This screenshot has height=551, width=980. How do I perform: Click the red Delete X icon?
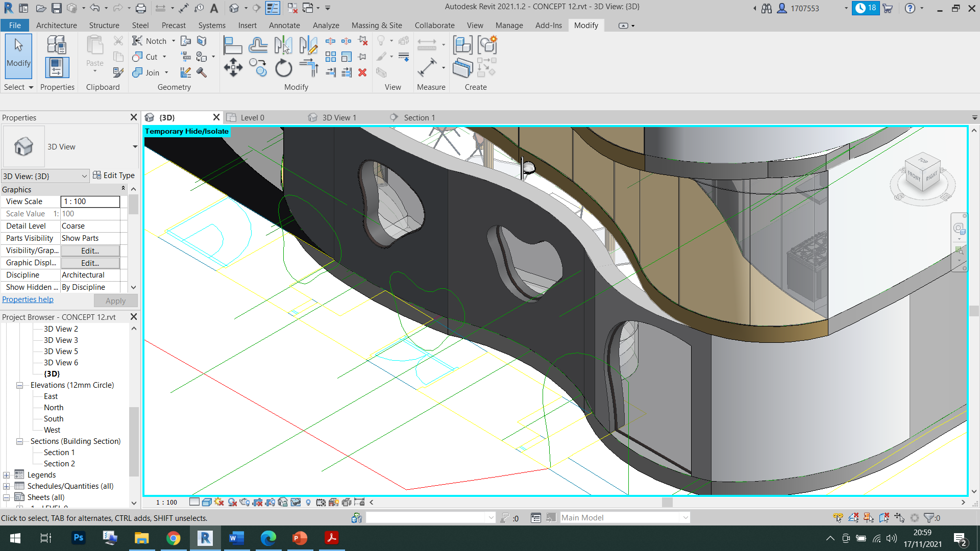coord(362,72)
